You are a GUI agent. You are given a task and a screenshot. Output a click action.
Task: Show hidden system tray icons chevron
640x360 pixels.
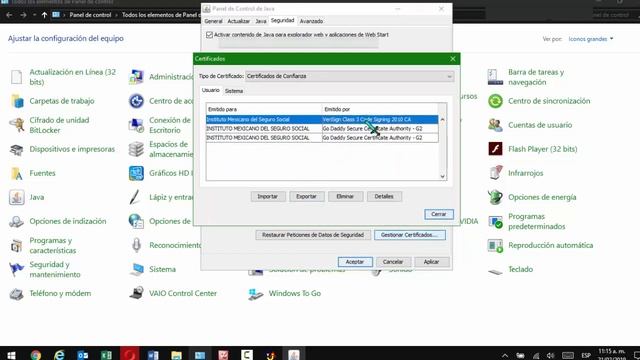(x=505, y=355)
